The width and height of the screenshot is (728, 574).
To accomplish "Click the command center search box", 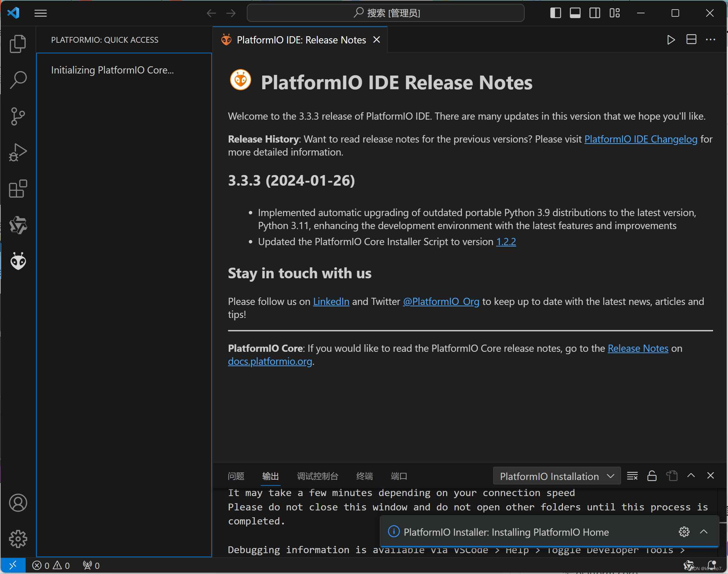I will click(385, 13).
